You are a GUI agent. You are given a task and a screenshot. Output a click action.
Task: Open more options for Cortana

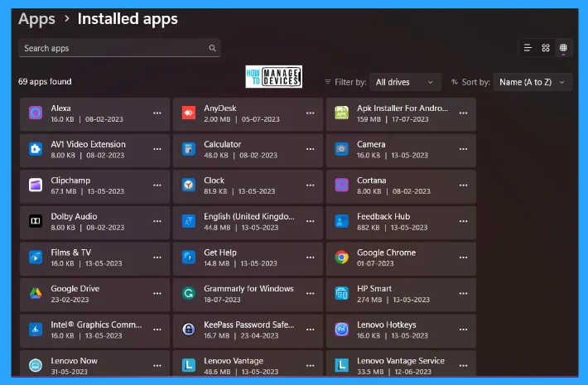coord(463,185)
